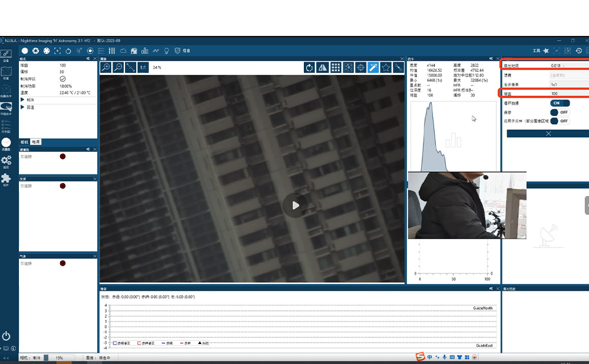Toggle the star detection icon
This screenshot has height=364, width=589.
(x=386, y=68)
